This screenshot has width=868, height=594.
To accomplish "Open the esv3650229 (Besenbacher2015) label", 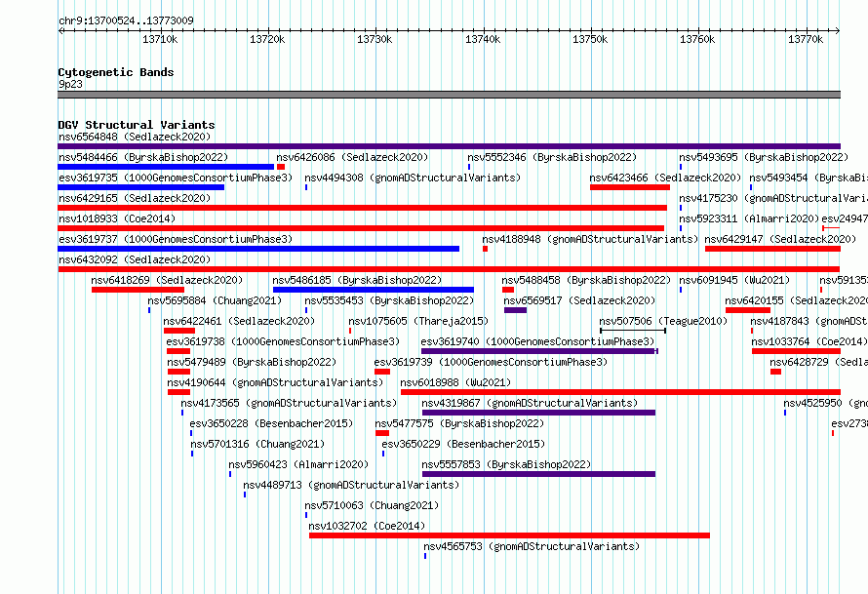I will click(x=463, y=444).
